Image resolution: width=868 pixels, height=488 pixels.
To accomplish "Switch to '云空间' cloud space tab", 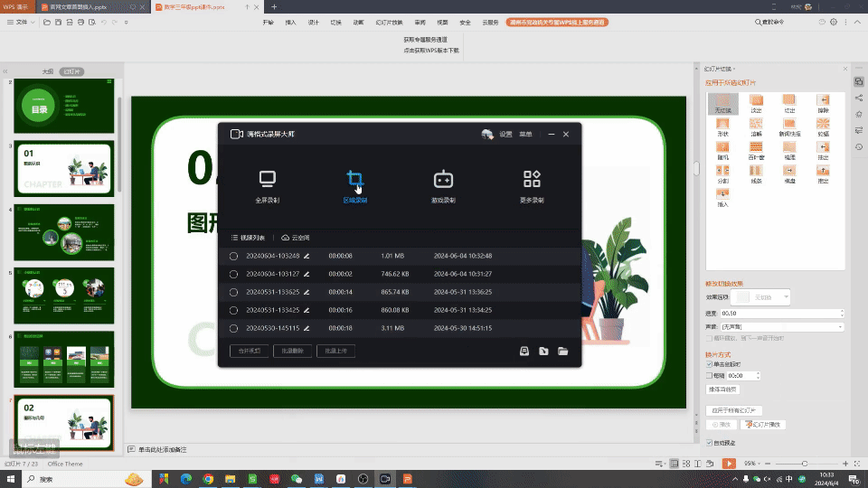I will point(296,238).
